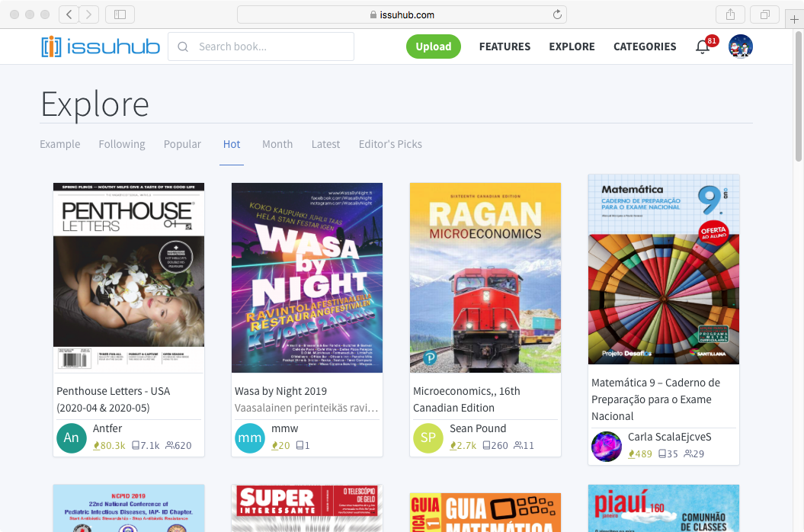The height and width of the screenshot is (532, 804).
Task: Click the search magnifier icon
Action: pos(183,46)
